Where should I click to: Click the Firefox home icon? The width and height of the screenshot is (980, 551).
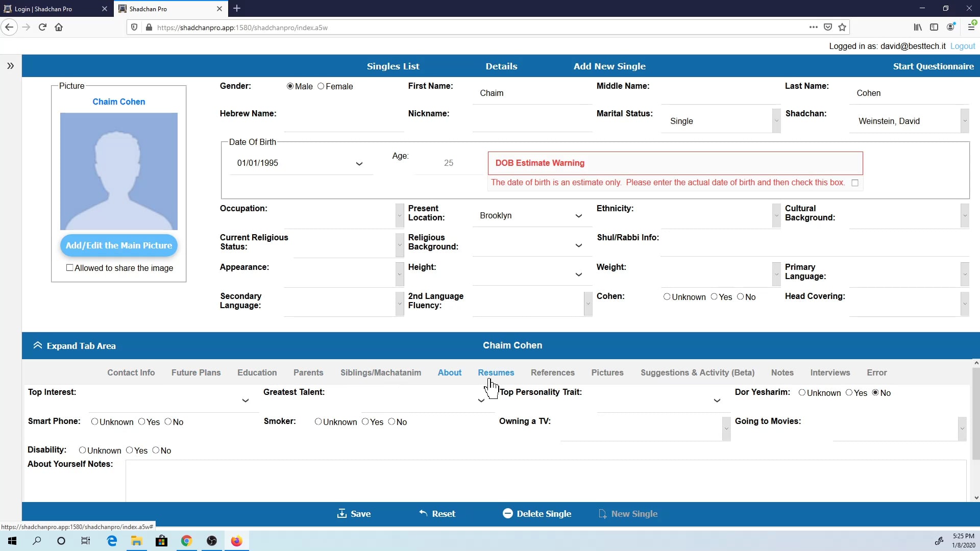59,27
